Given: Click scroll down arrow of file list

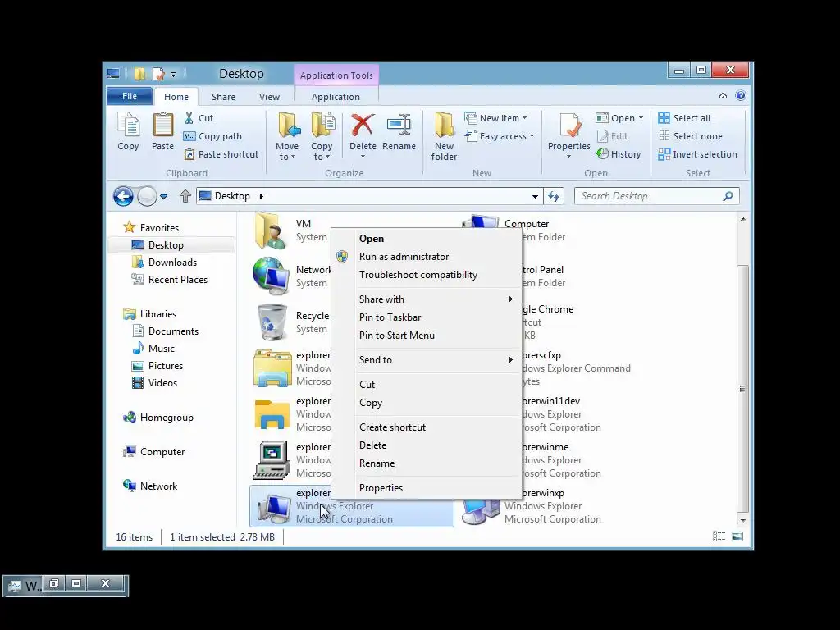Looking at the screenshot, I should [x=743, y=520].
